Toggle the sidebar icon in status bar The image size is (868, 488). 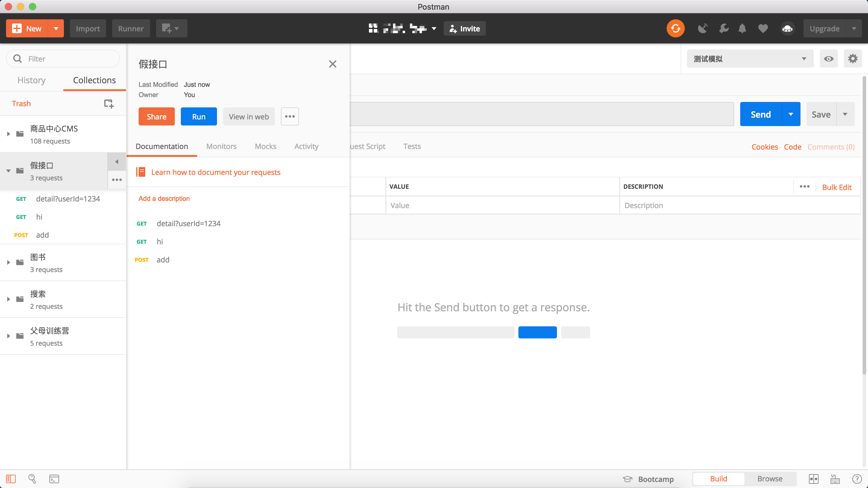(x=11, y=479)
